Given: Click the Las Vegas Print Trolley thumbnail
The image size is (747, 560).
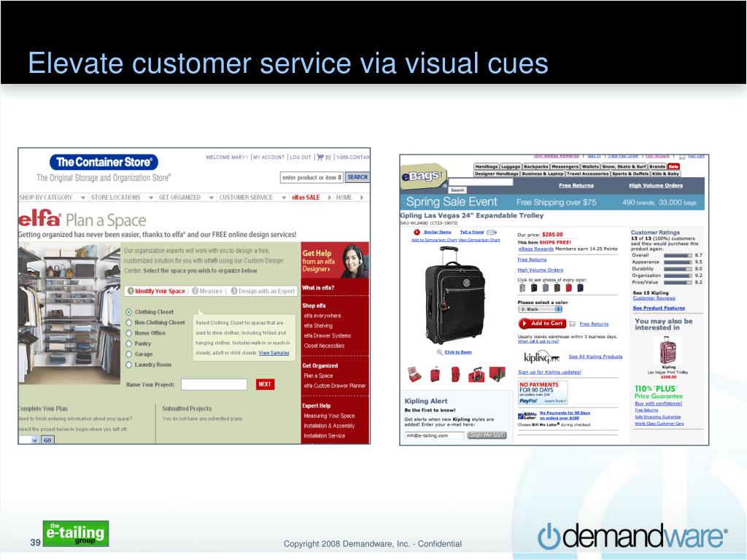Looking at the screenshot, I should tap(667, 350).
